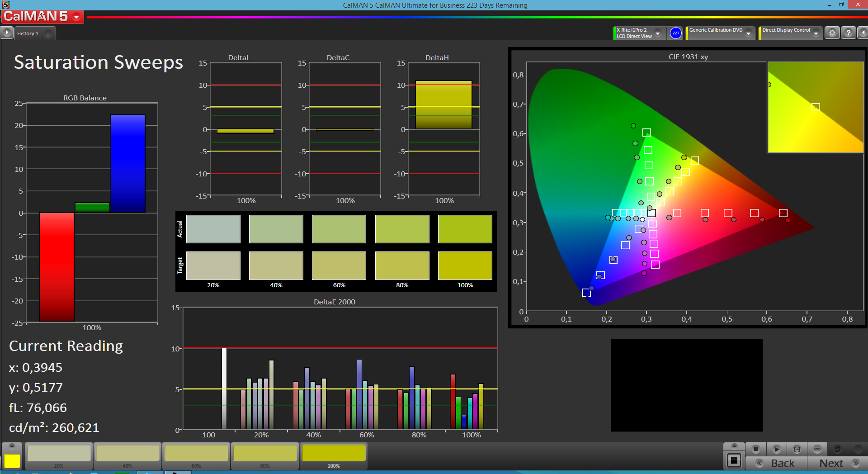
Task: Toggle the black pattern window button
Action: (734, 461)
